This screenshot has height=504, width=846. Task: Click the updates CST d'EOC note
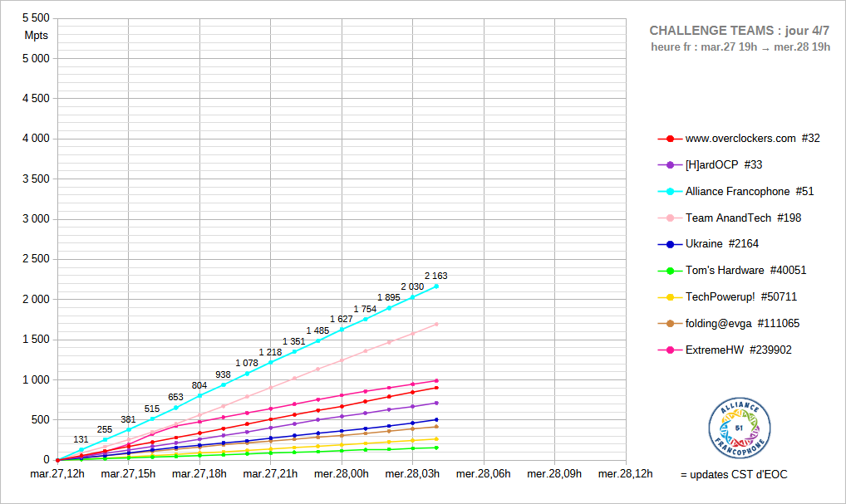pyautogui.click(x=733, y=475)
